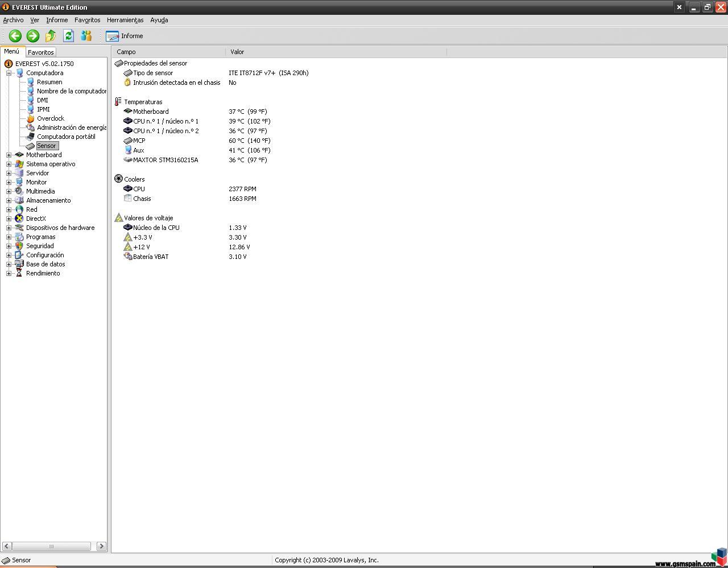Select the EVEREST v5.02.1750 root item
This screenshot has height=568, width=728.
44,64
